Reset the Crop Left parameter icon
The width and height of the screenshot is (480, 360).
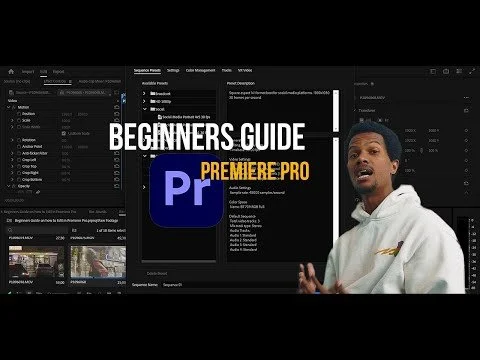pos(117,160)
